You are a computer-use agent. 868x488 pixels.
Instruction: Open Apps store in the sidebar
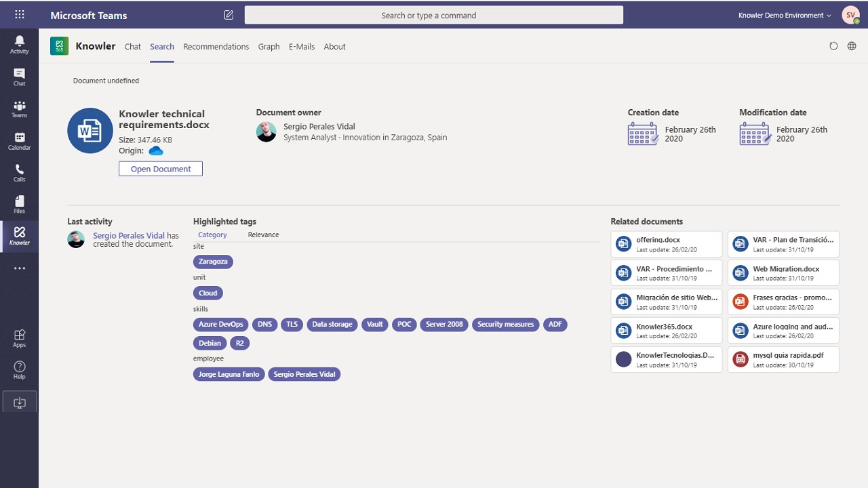click(19, 338)
